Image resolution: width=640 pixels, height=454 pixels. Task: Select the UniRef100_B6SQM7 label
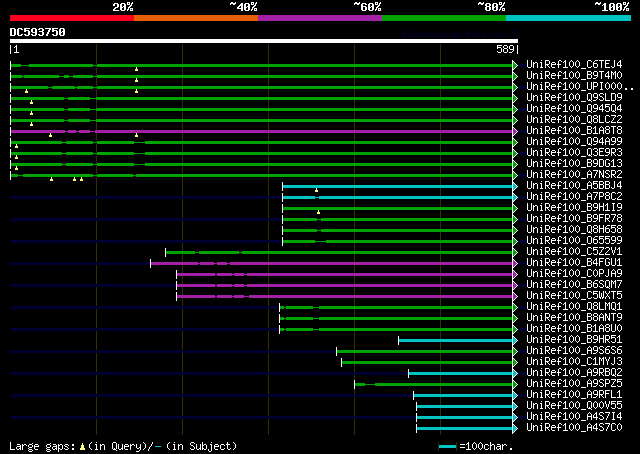tap(574, 285)
